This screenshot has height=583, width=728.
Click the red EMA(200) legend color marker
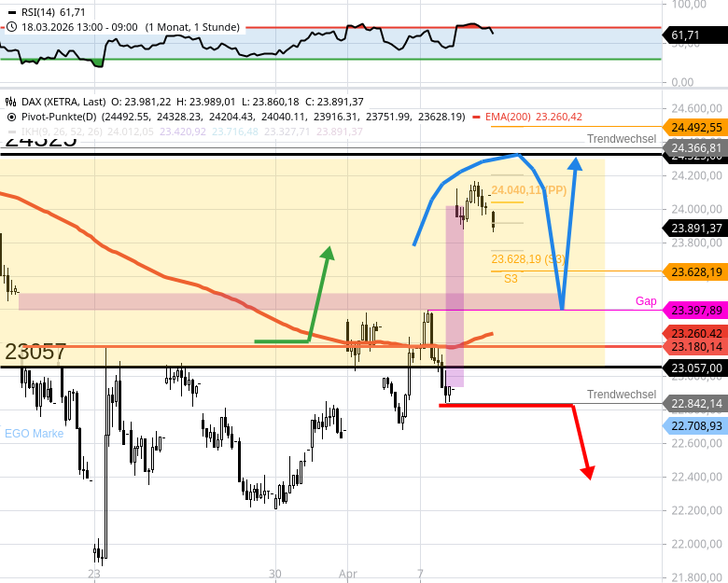click(x=477, y=117)
